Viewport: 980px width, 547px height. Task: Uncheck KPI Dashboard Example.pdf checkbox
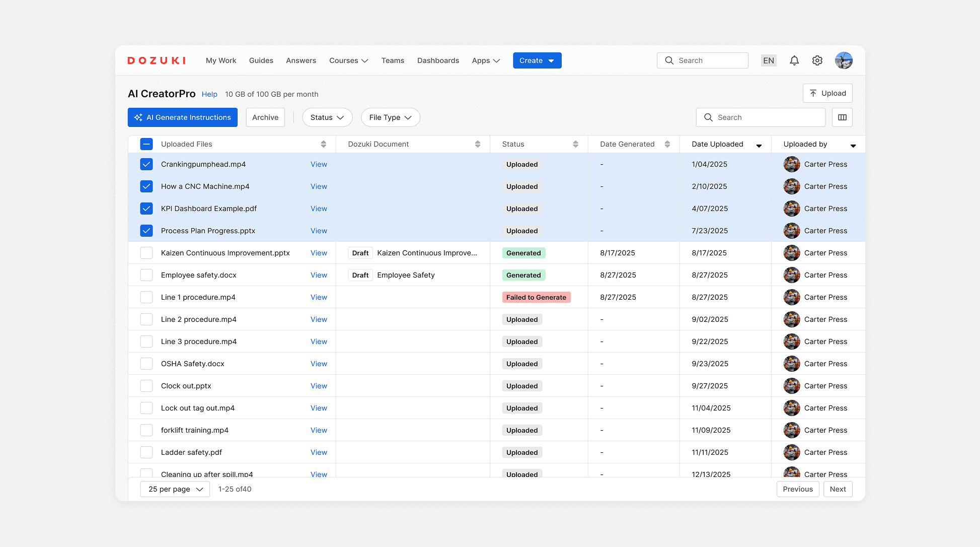pos(146,209)
